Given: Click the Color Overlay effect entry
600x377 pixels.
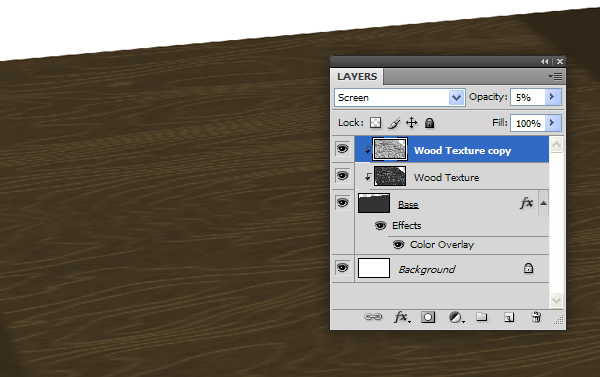Looking at the screenshot, I should pos(442,245).
